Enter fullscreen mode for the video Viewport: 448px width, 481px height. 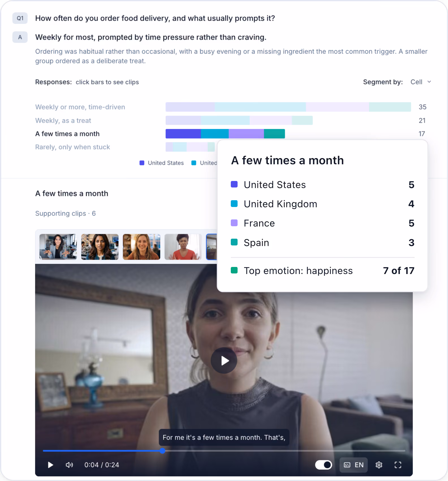pos(398,465)
